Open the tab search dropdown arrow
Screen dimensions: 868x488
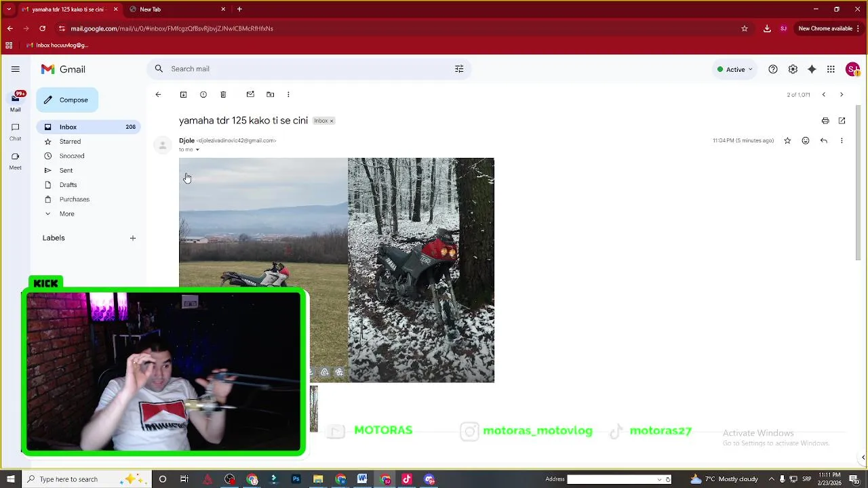(x=9, y=9)
